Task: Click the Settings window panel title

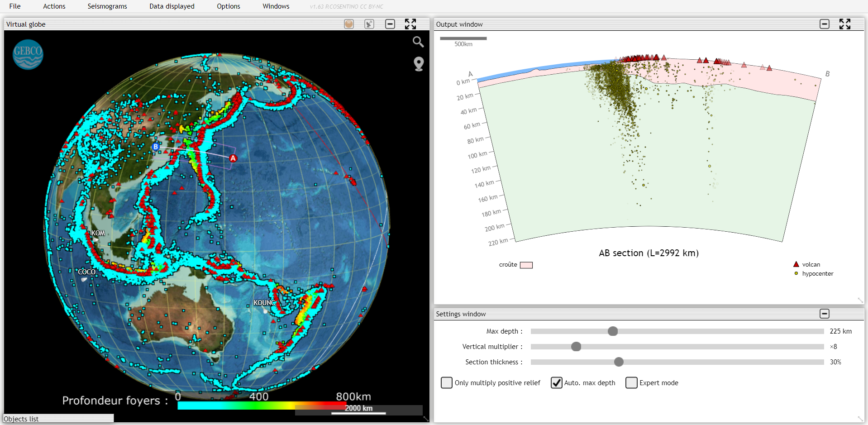Action: (x=461, y=314)
